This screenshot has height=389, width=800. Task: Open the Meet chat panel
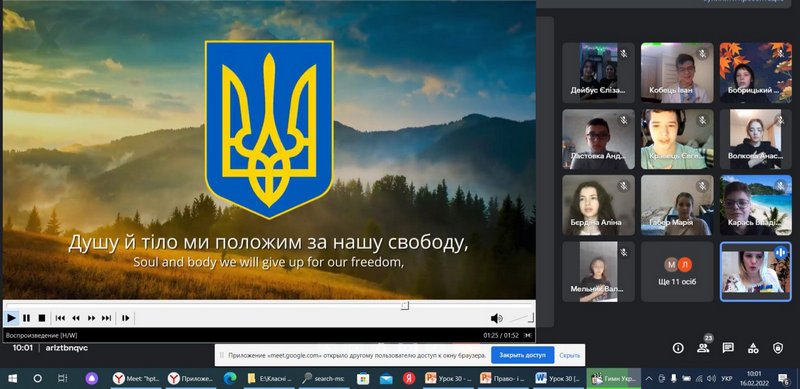pyautogui.click(x=728, y=348)
